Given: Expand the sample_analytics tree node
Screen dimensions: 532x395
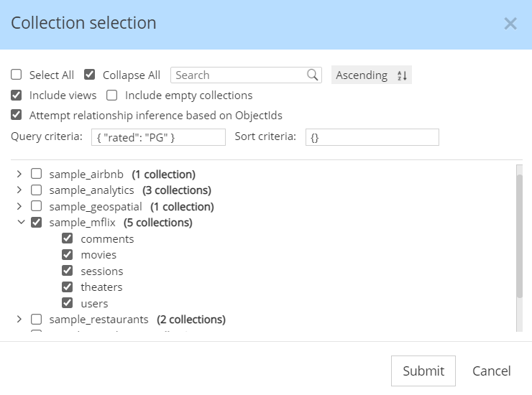Looking at the screenshot, I should pos(20,190).
